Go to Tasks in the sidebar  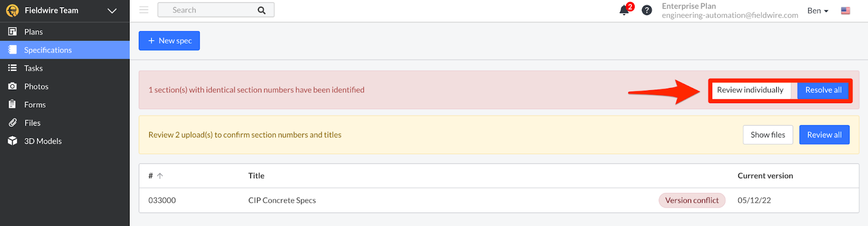33,68
